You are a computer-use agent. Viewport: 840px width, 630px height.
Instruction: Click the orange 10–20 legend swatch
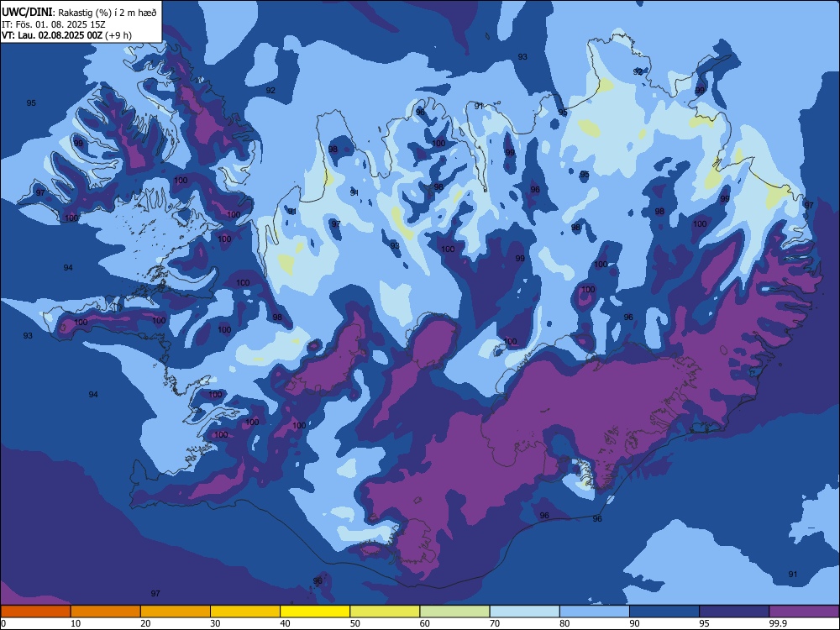click(106, 612)
